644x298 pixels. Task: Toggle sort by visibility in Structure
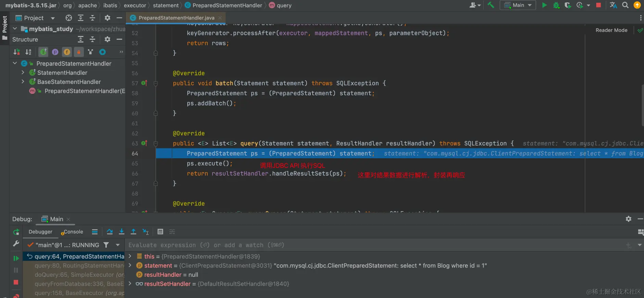tap(16, 52)
